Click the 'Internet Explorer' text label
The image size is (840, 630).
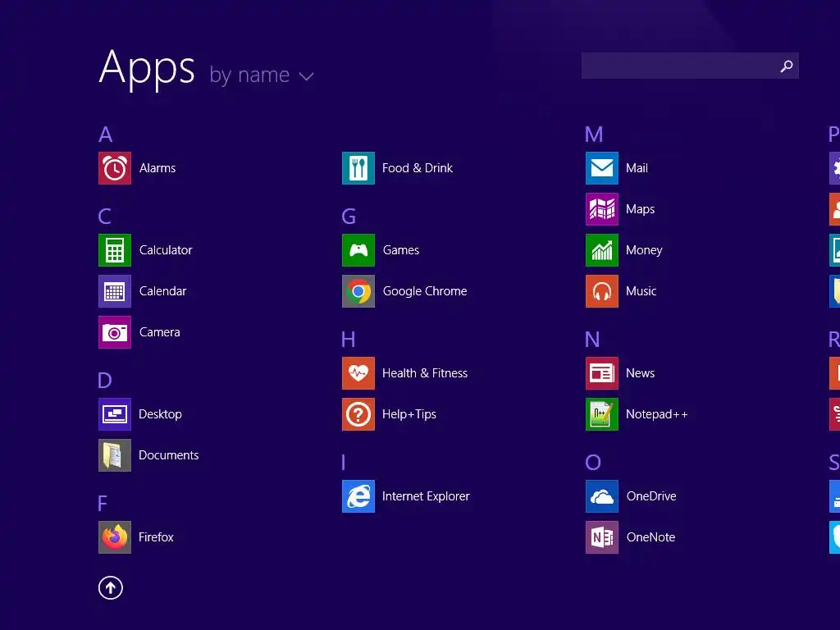(426, 496)
